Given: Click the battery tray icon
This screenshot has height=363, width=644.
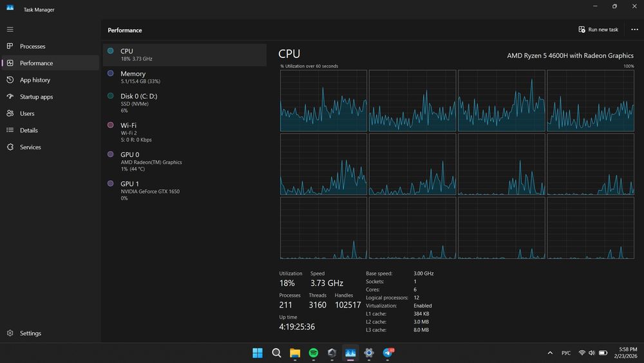Looking at the screenshot, I should [x=603, y=353].
